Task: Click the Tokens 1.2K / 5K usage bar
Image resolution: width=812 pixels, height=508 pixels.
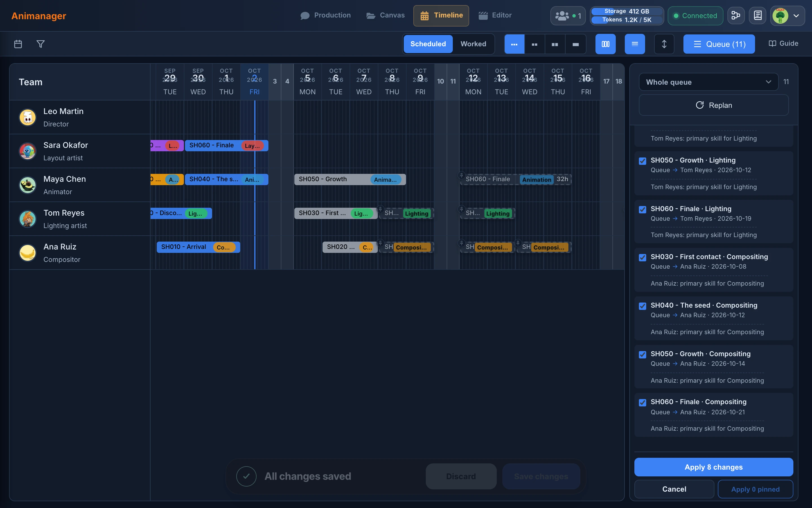Action: pos(626,20)
